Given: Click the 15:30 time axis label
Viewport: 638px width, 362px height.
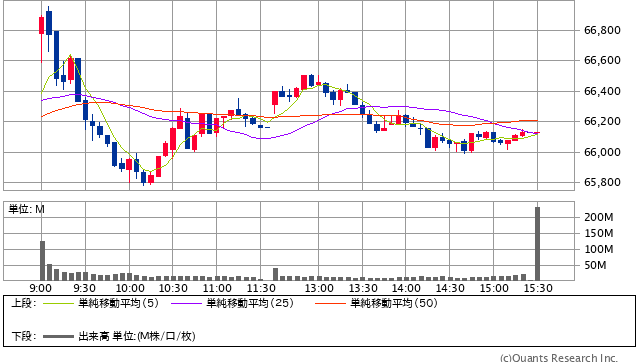Looking at the screenshot, I should coord(538,288).
